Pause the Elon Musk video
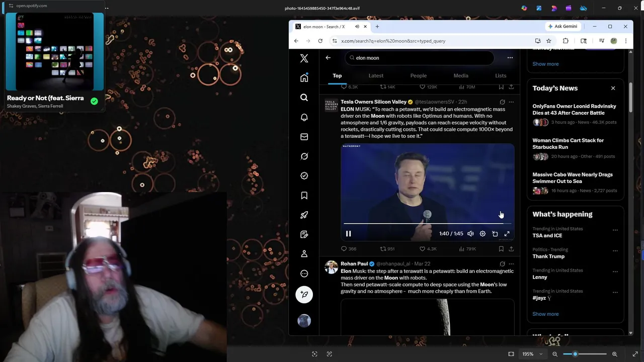 pyautogui.click(x=348, y=234)
